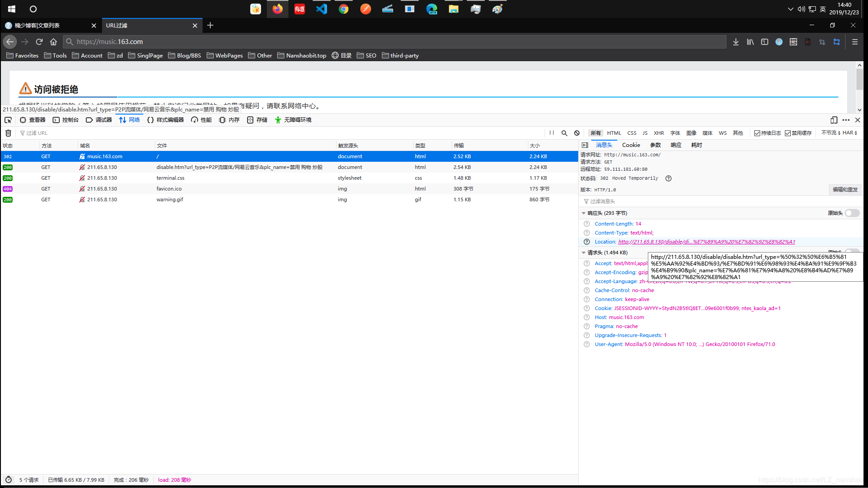Screen dimensions: 868x488
Task: Click the Location URL link in response headers
Action: pos(706,242)
